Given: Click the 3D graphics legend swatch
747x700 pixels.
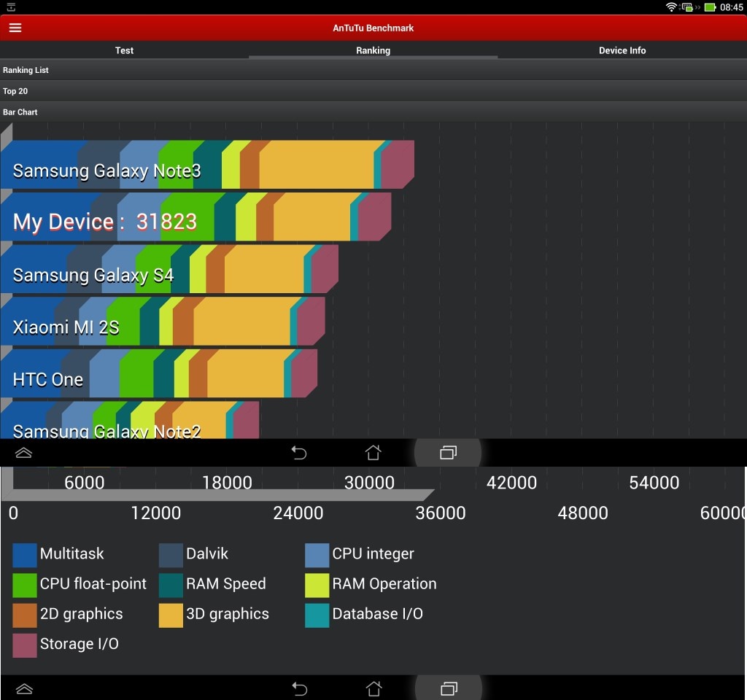Looking at the screenshot, I should (171, 615).
